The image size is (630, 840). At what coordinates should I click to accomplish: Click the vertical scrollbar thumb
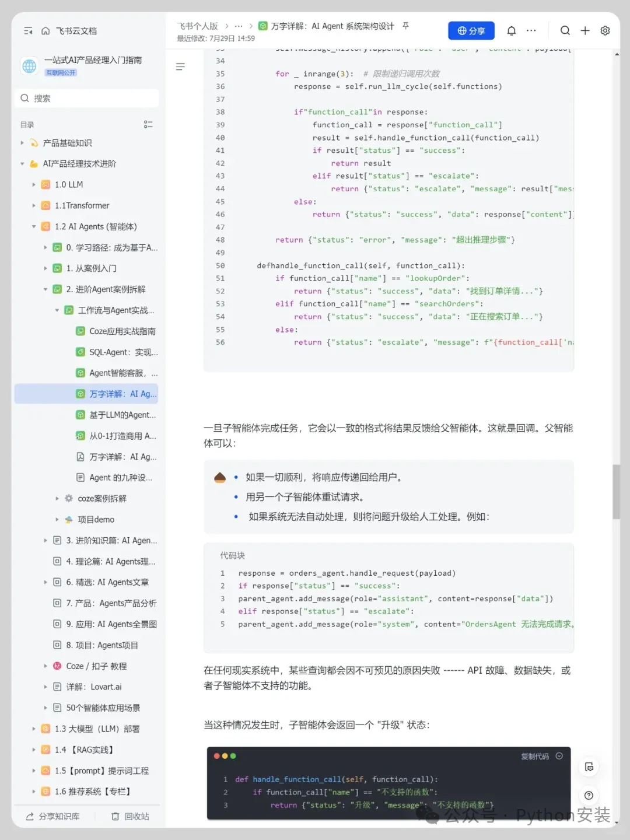click(x=616, y=492)
